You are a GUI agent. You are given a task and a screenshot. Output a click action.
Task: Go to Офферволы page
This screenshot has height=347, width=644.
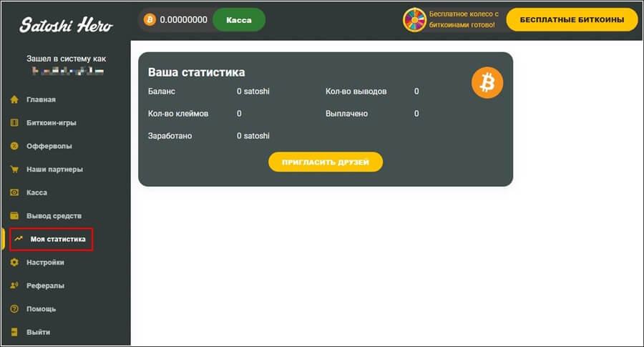pos(49,146)
